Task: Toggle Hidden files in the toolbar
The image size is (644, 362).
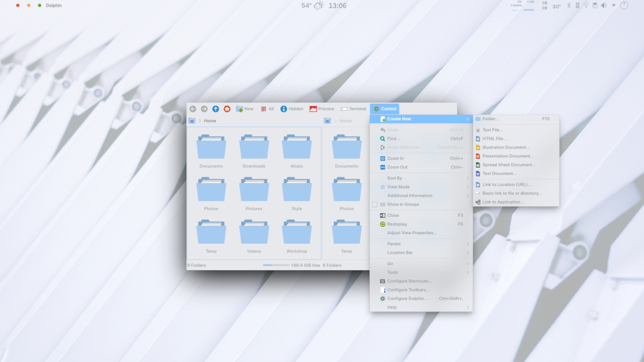Action: click(x=292, y=109)
